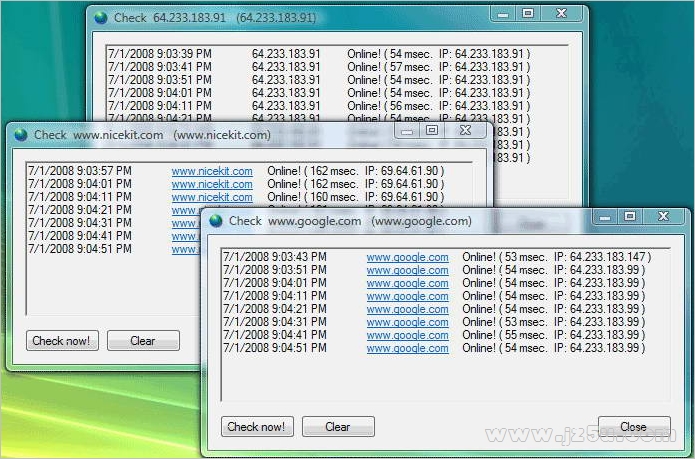The image size is (695, 459).
Task: Open www.google.com link in 9:04:21 PM row
Action: click(x=407, y=309)
